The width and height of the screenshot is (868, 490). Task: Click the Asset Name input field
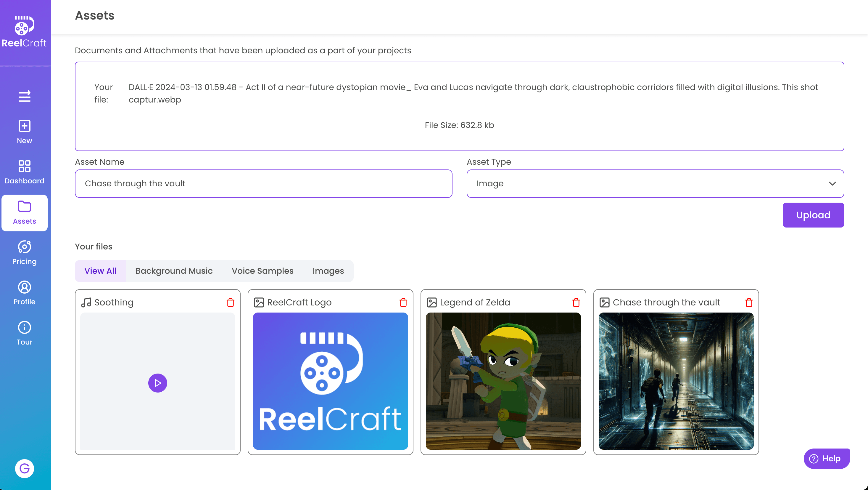pyautogui.click(x=263, y=183)
